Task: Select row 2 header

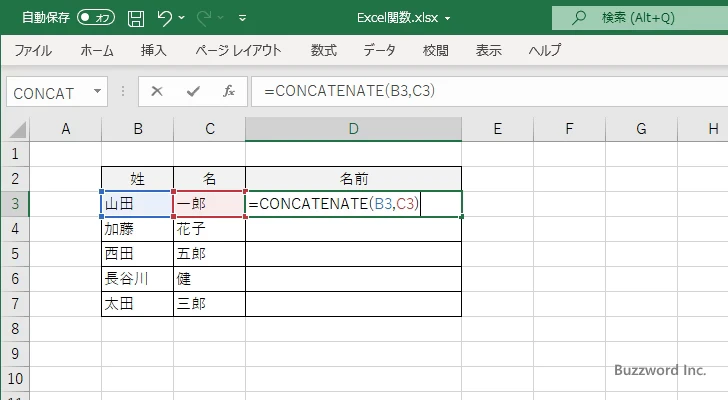Action: coord(15,179)
